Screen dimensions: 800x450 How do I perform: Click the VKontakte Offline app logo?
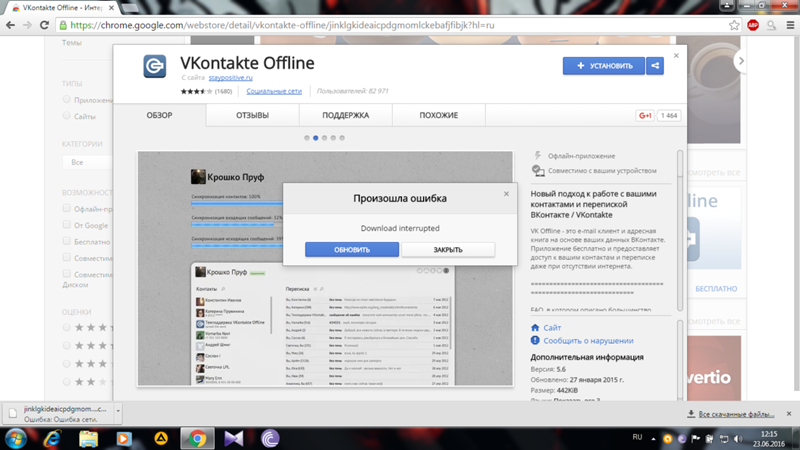(155, 66)
